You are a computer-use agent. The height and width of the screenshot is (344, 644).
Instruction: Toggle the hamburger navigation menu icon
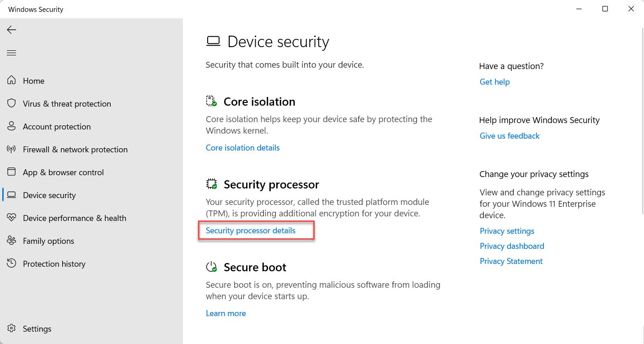click(x=11, y=53)
